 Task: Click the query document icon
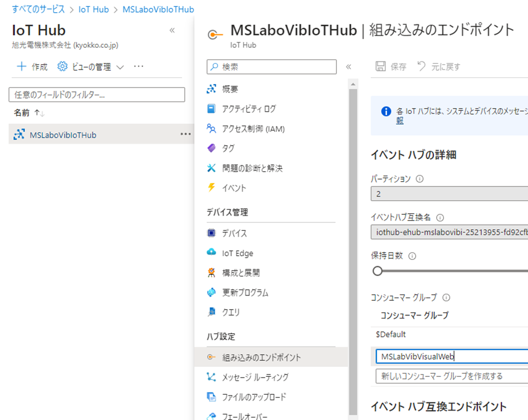(x=211, y=312)
